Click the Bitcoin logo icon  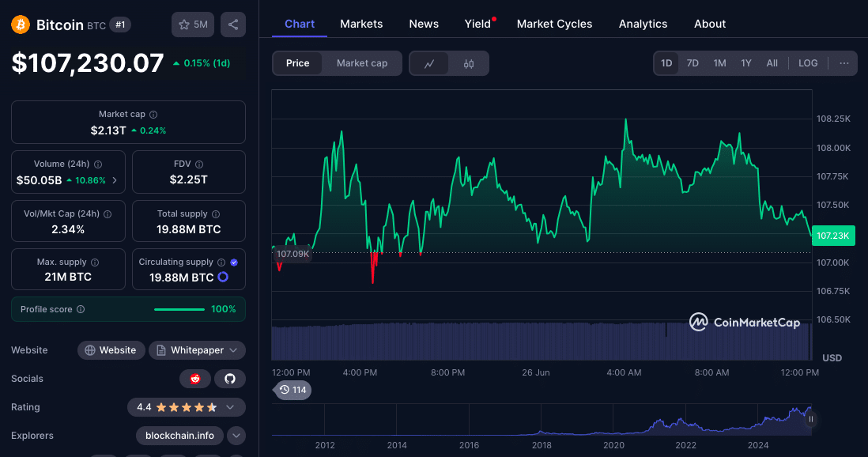(x=21, y=25)
